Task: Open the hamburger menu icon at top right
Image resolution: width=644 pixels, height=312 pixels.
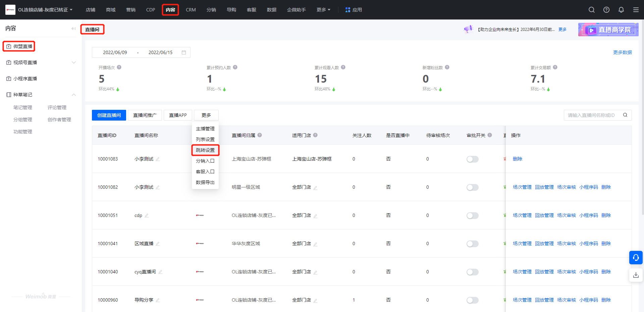Action: pyautogui.click(x=636, y=10)
